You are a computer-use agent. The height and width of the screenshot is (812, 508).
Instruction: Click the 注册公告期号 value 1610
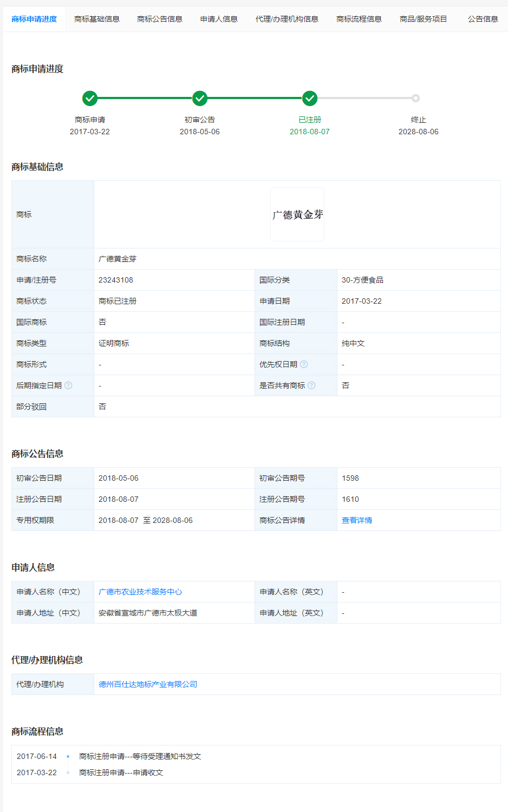click(350, 499)
